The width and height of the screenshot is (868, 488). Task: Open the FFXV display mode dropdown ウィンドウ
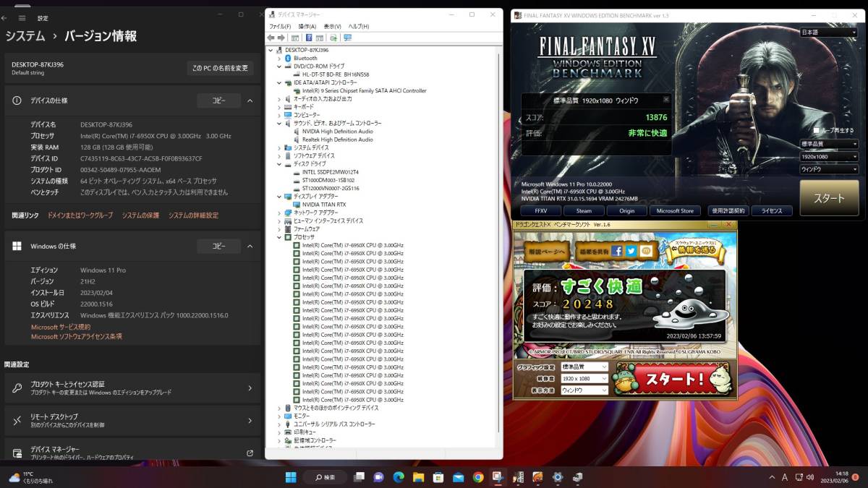point(829,168)
